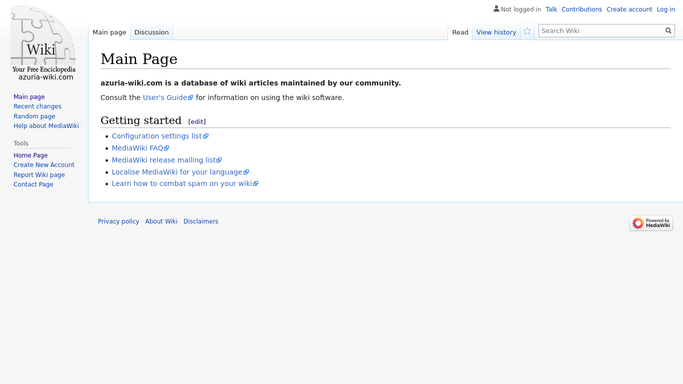Open the Contact Page link
Viewport: 683px width, 384px height.
(x=33, y=184)
